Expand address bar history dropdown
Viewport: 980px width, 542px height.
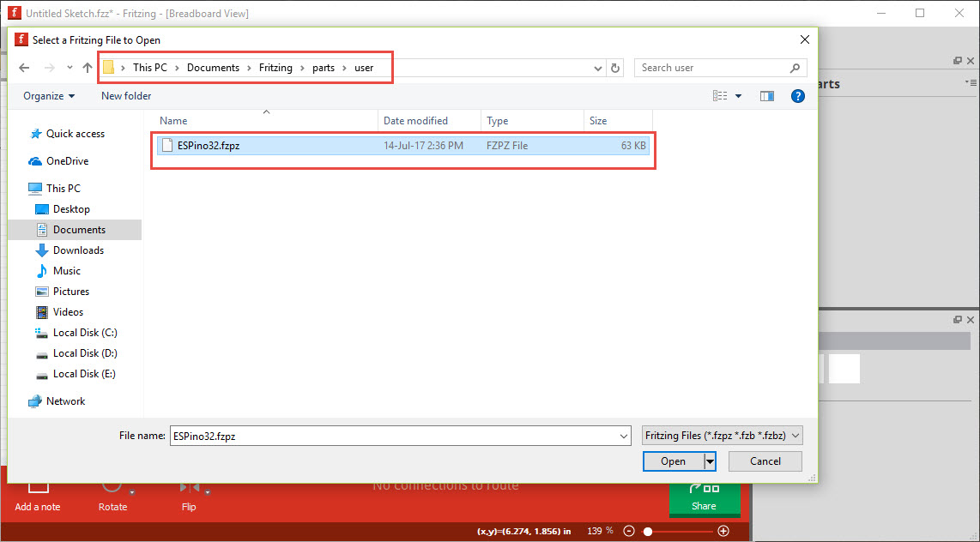click(x=597, y=68)
